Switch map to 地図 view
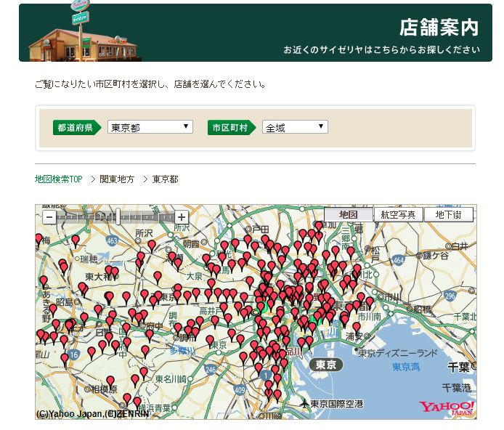Screen dimensions: 504x430 click(x=348, y=214)
